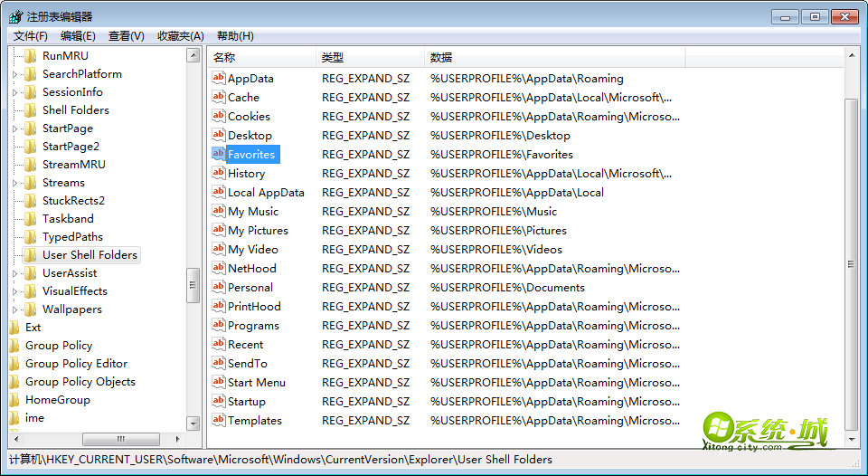Click the HomeGroup folder icon
This screenshot has width=868, height=476.
pos(14,399)
